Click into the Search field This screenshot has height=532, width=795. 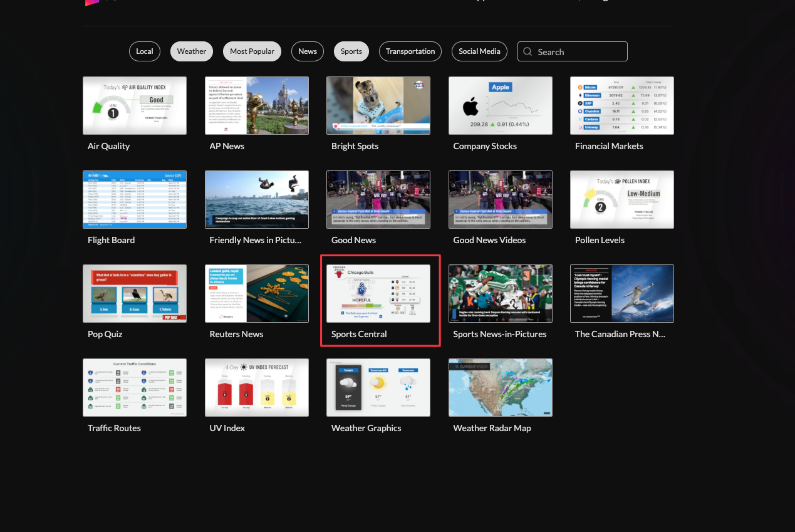tap(573, 51)
